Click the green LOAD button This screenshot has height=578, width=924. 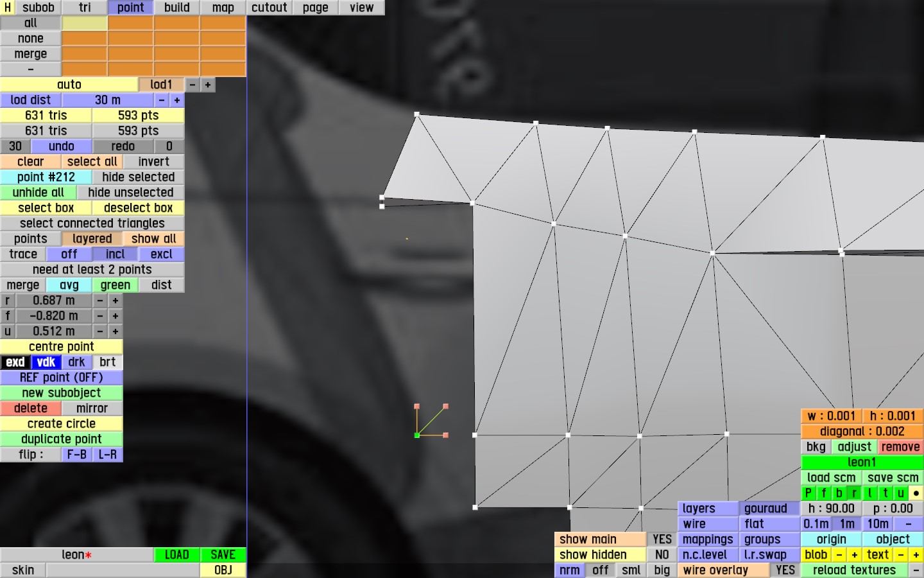177,555
